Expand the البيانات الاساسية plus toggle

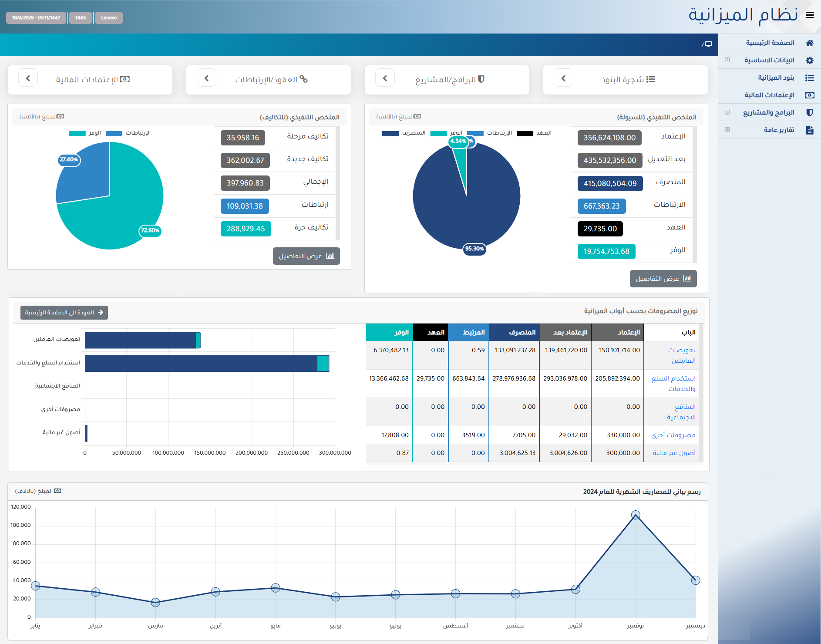[727, 60]
